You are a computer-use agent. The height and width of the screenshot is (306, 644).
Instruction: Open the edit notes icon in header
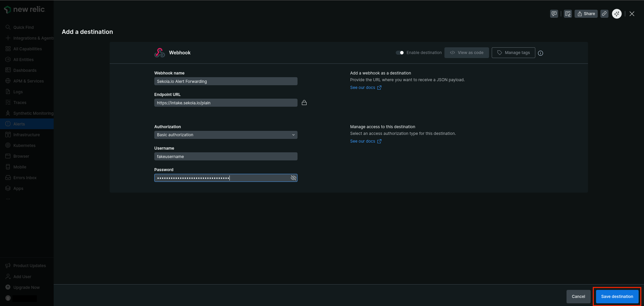(x=568, y=14)
